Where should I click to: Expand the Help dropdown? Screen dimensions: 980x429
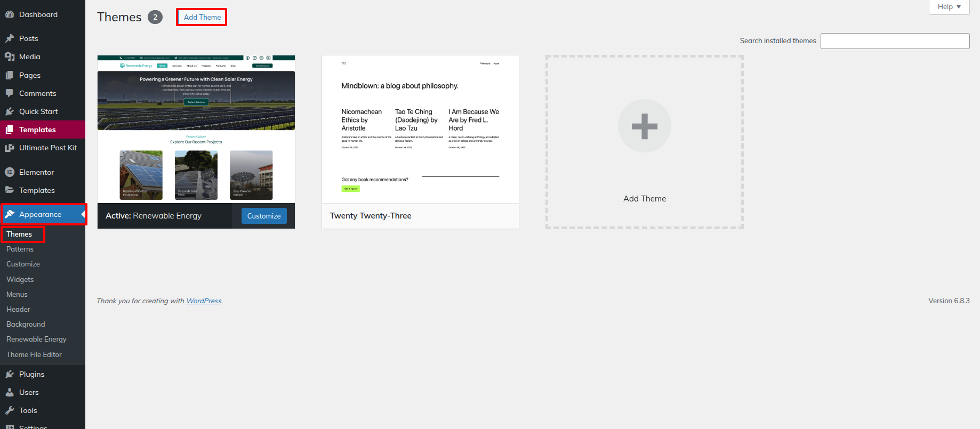(x=949, y=7)
